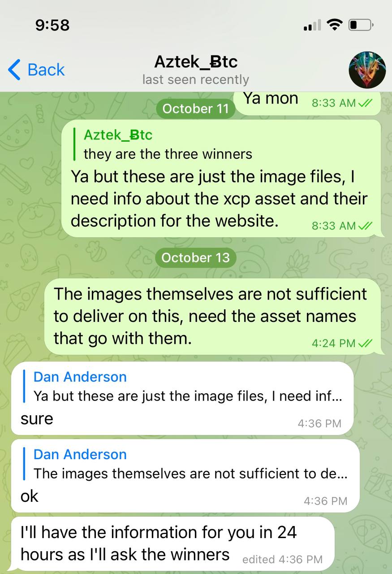Open quoted reply 'they are the three winners'
The image size is (392, 574).
[168, 144]
